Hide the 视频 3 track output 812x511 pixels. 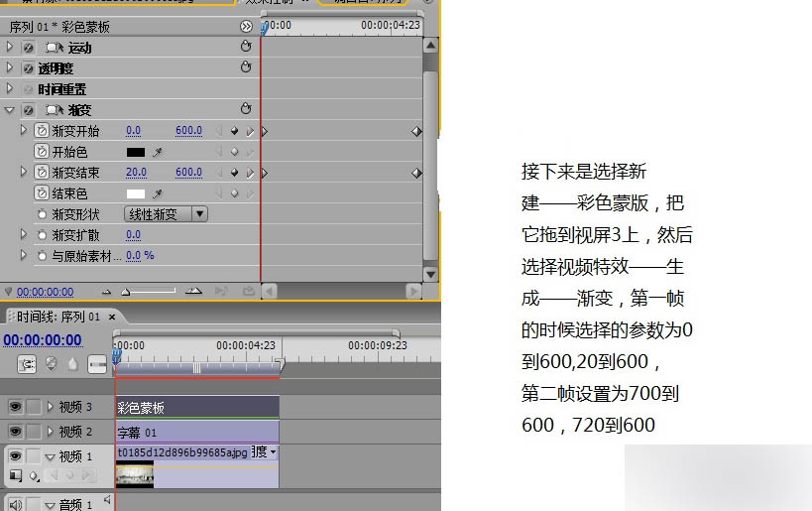pyautogui.click(x=16, y=407)
